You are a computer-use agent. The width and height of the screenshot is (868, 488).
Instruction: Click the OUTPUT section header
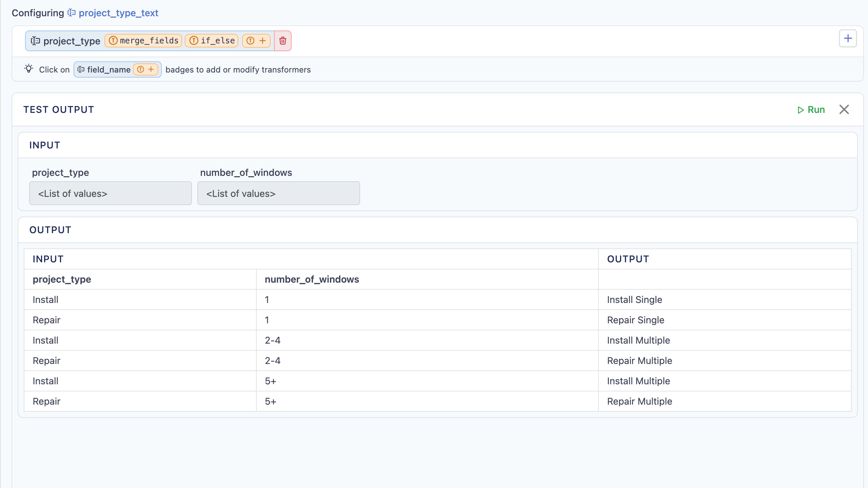click(x=50, y=230)
